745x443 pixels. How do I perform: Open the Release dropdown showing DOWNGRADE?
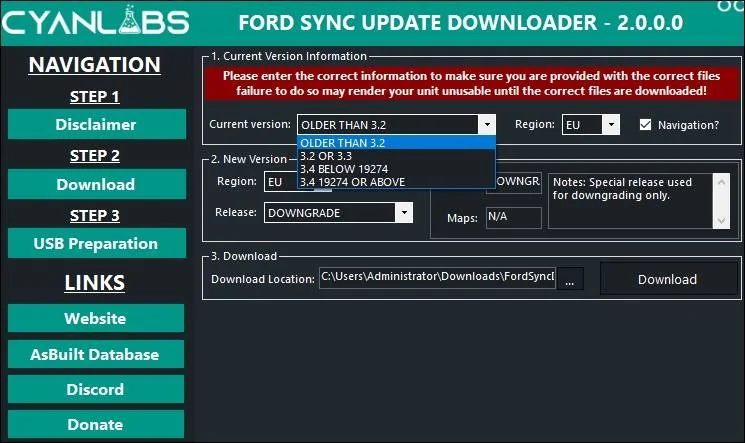point(338,212)
